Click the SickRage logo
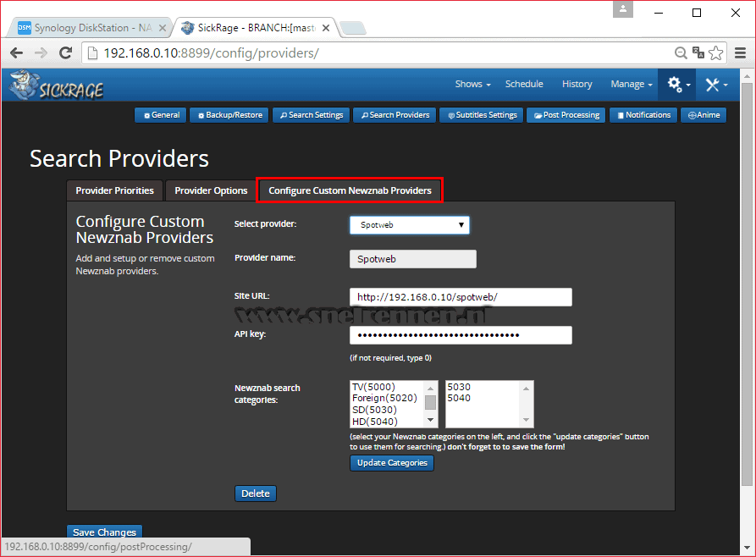 [x=57, y=85]
